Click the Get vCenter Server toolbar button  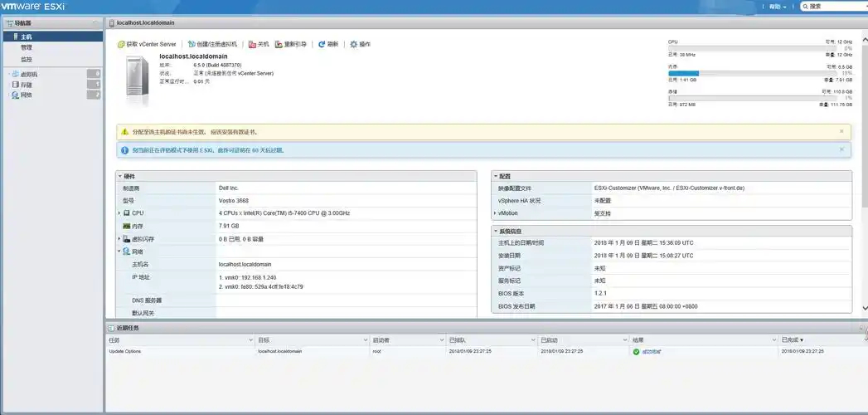(x=148, y=44)
